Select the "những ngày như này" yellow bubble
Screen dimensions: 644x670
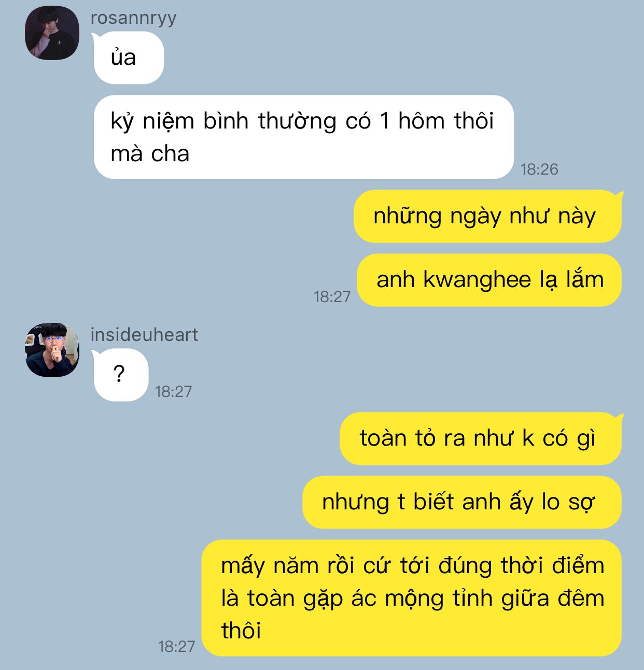tap(487, 216)
